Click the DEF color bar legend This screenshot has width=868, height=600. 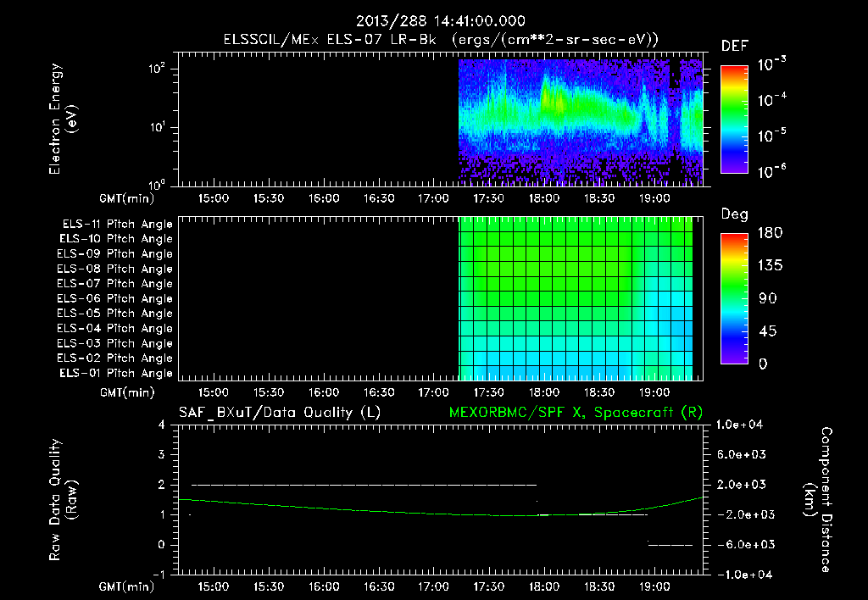[x=734, y=119]
